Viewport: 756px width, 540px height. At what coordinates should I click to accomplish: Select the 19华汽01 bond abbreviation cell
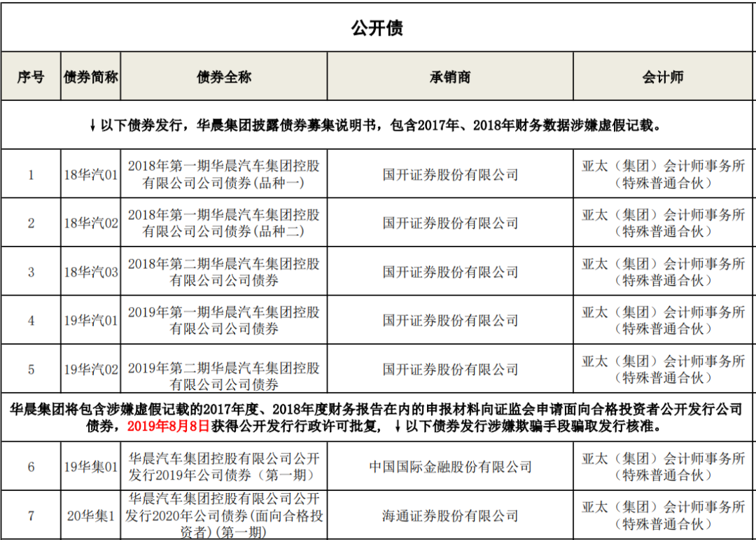click(91, 321)
